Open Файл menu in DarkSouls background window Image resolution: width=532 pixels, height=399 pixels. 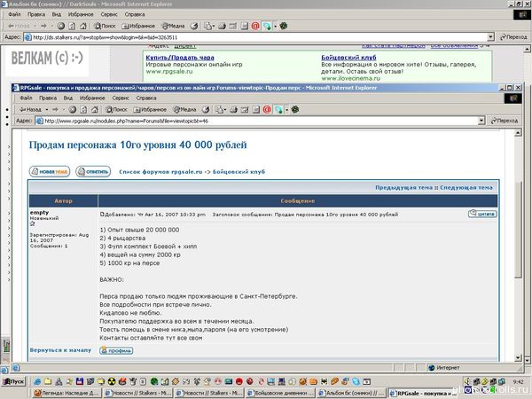click(x=14, y=14)
